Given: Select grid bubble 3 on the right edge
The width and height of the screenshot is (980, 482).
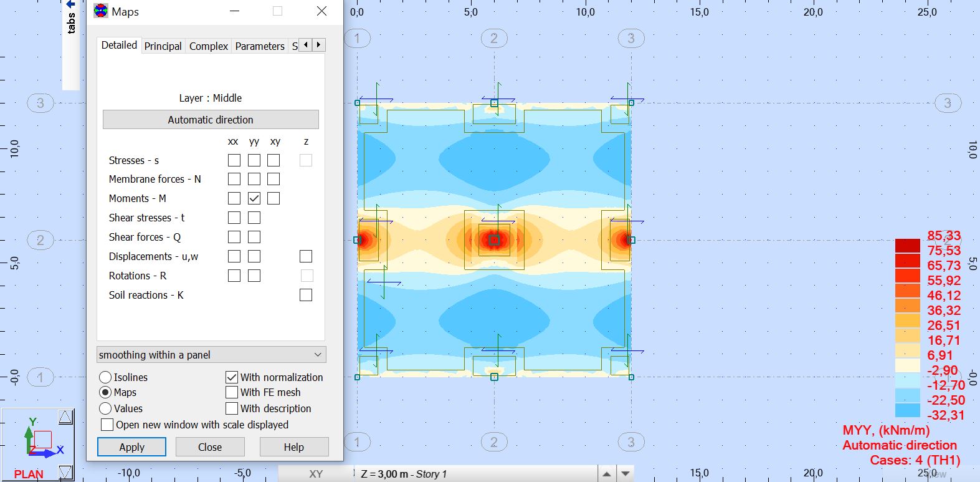Looking at the screenshot, I should pyautogui.click(x=948, y=103).
